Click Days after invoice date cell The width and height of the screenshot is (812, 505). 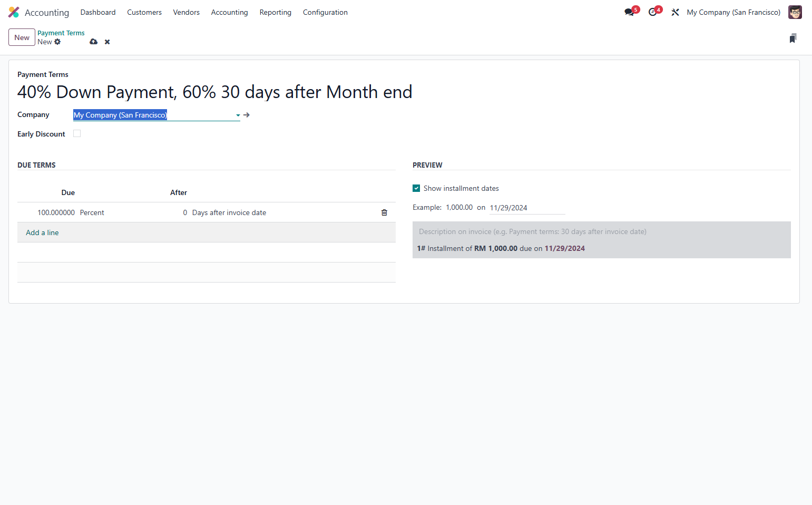point(229,212)
